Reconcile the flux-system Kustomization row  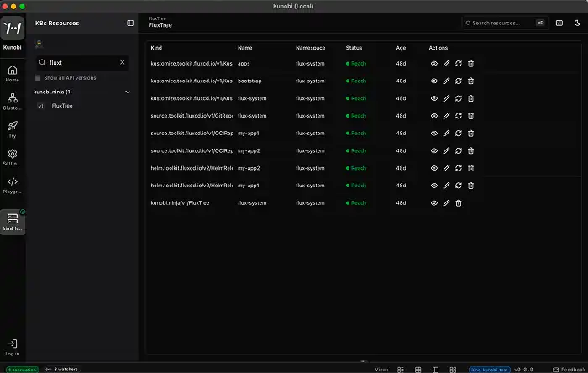(459, 98)
